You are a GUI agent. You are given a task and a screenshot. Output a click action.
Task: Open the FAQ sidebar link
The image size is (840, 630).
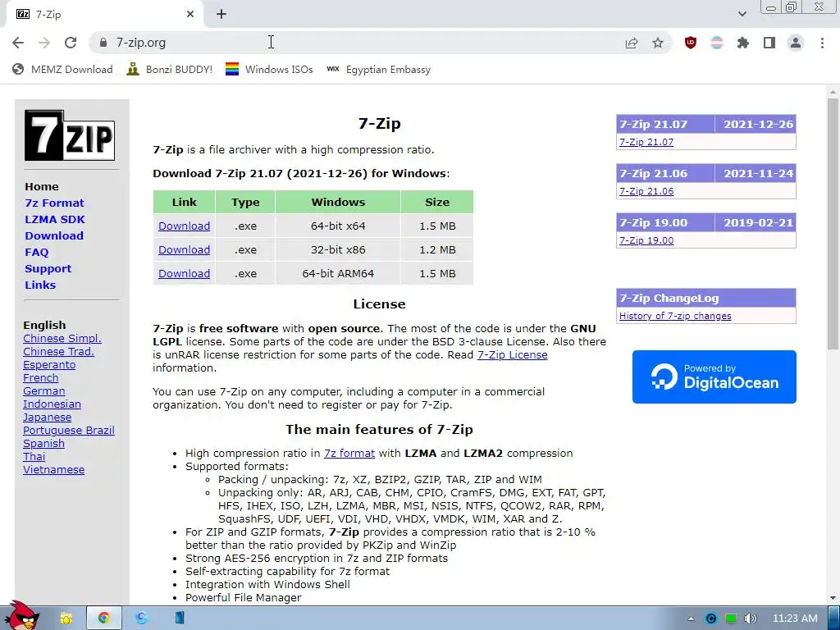[x=36, y=253]
